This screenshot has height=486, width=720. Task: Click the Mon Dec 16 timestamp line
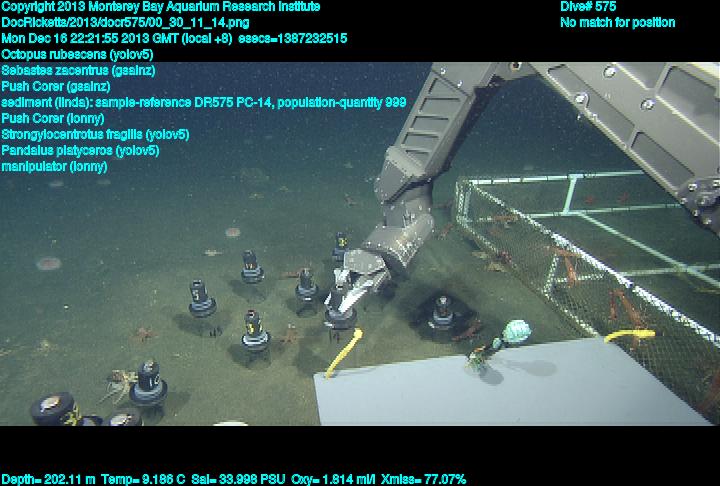pos(175,39)
